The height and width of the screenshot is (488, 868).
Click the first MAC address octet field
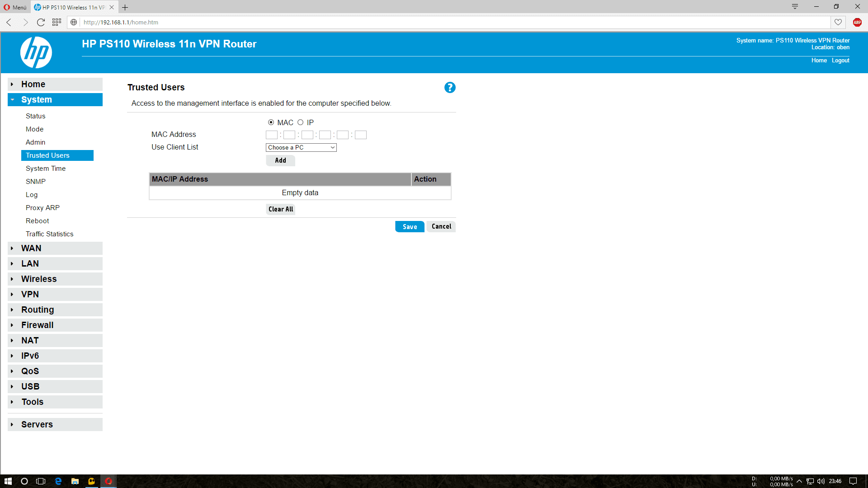272,135
